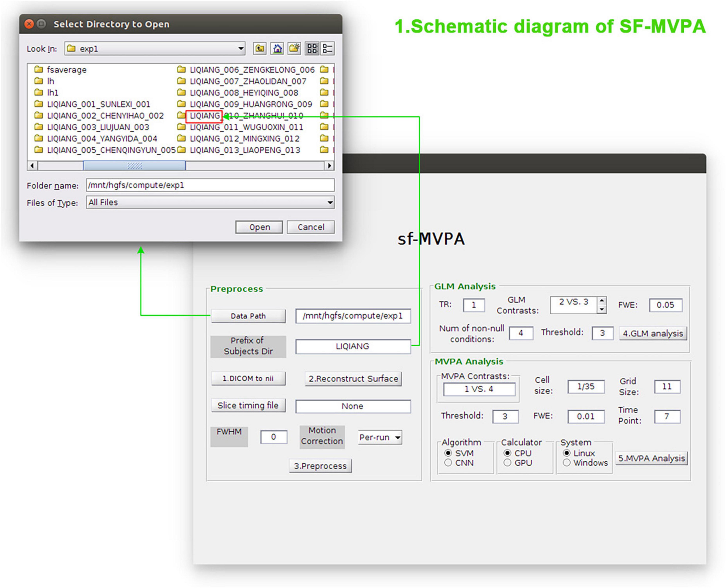Viewport: 726px width, 588px height.
Task: Select Windows system radio button
Action: click(566, 463)
